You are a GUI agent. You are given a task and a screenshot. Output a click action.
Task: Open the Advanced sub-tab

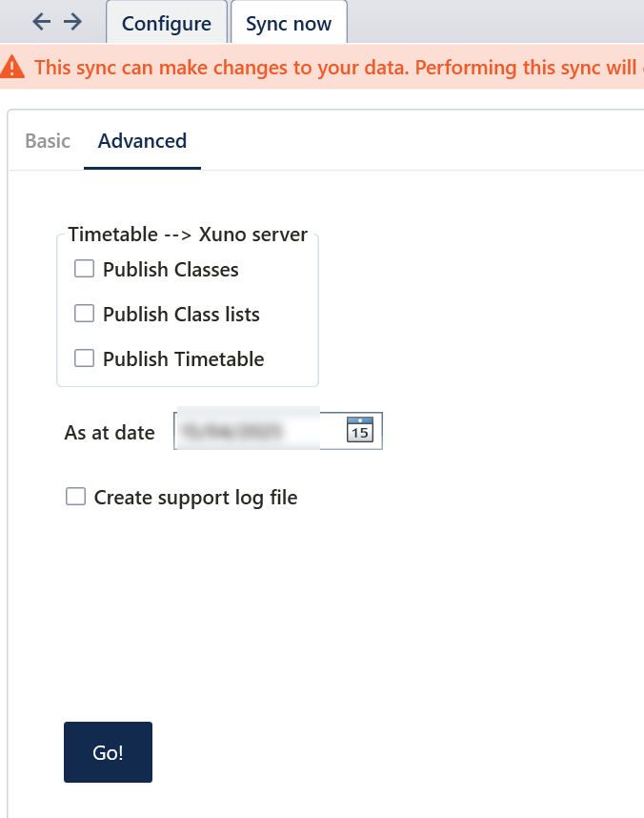pos(142,141)
